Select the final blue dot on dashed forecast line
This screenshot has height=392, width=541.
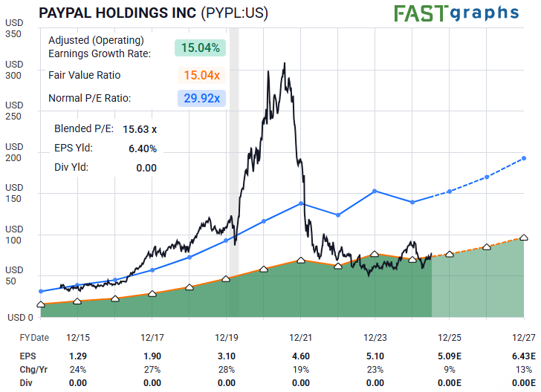click(x=524, y=158)
